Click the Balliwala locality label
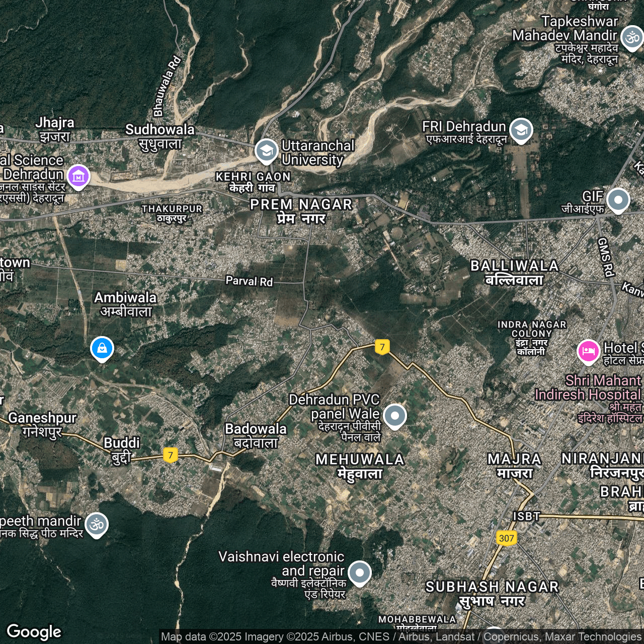The image size is (644, 644). (514, 272)
